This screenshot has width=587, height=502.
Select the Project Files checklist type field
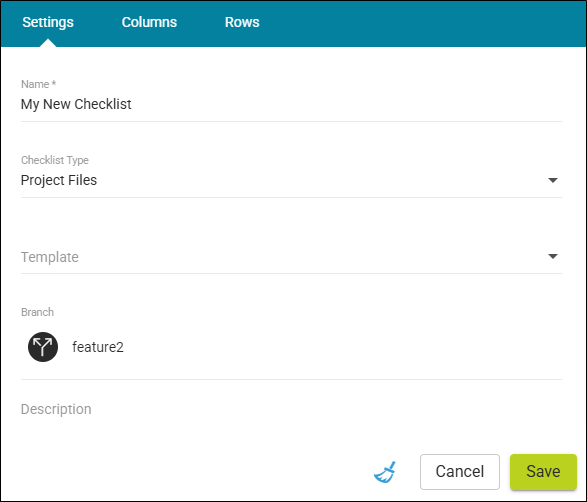click(x=291, y=180)
